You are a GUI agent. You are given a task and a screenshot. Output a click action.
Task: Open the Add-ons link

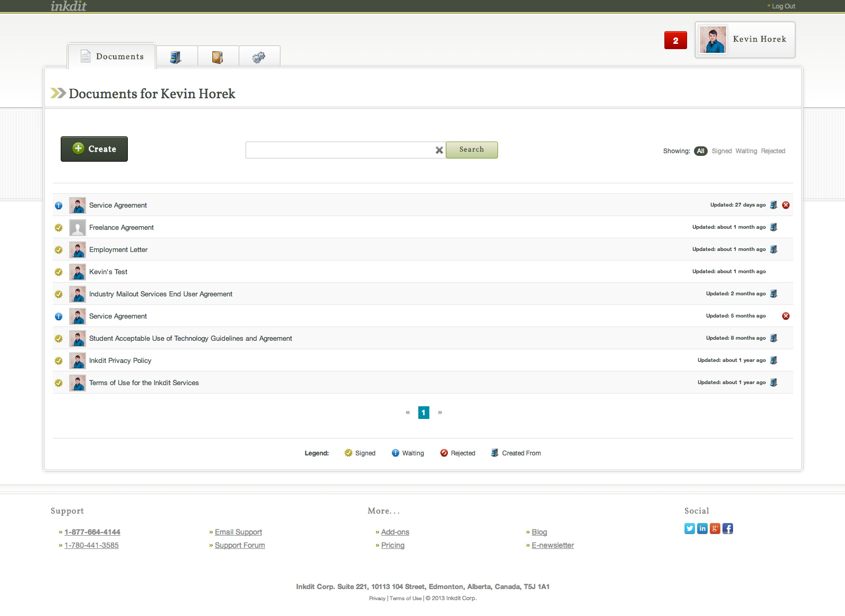click(x=395, y=532)
